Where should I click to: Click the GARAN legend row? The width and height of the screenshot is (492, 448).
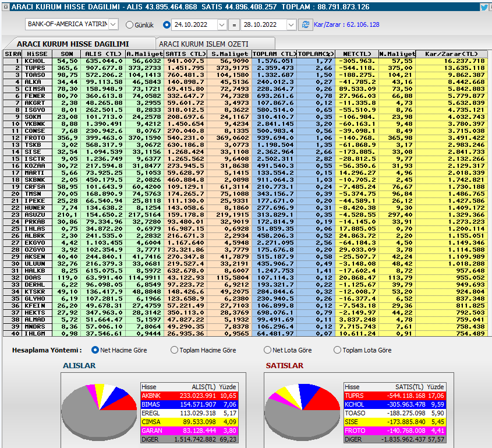[x=189, y=431]
